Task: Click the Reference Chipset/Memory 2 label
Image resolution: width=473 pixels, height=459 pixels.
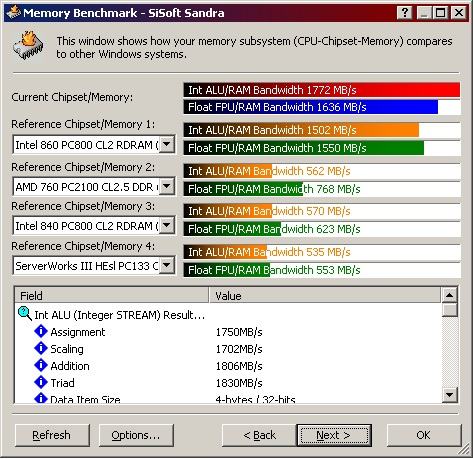Action: [x=83, y=167]
